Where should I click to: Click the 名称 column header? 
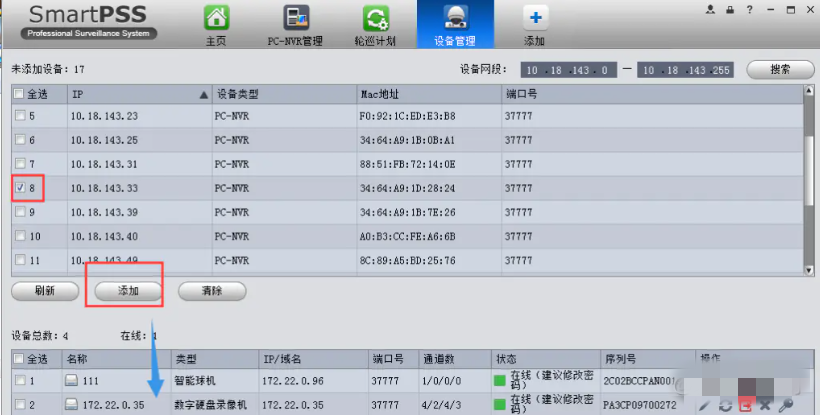coord(117,359)
